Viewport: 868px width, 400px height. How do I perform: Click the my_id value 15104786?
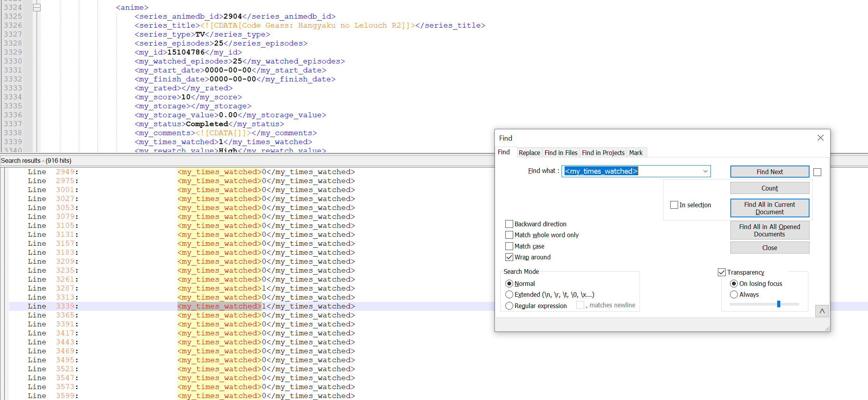pos(186,52)
